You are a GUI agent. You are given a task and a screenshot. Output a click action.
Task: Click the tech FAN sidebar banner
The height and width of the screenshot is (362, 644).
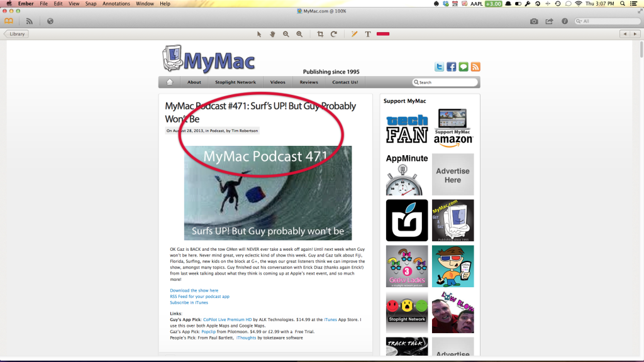(407, 129)
